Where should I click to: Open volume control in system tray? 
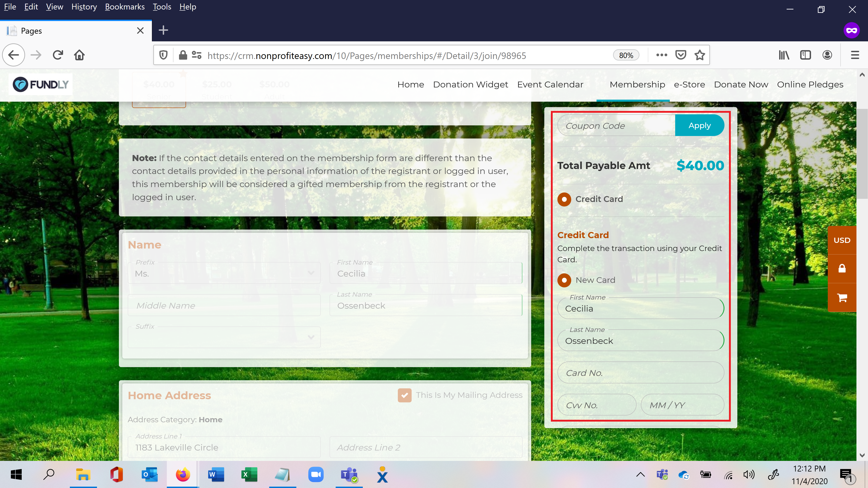click(x=749, y=475)
